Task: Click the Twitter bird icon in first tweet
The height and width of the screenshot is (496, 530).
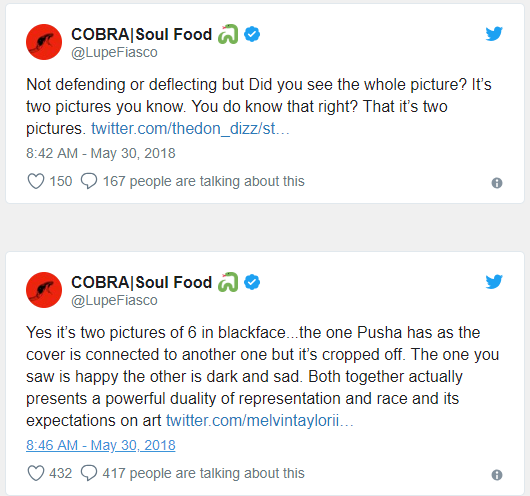Action: (x=494, y=34)
